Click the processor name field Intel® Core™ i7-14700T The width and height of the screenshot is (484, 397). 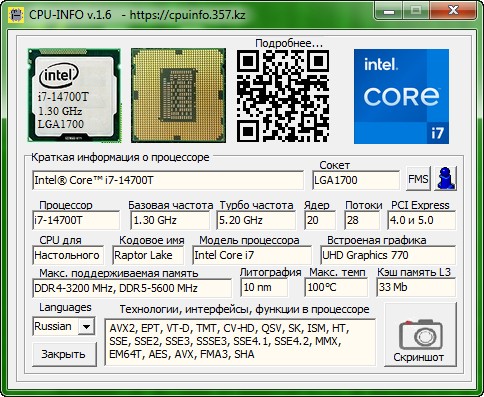[168, 180]
